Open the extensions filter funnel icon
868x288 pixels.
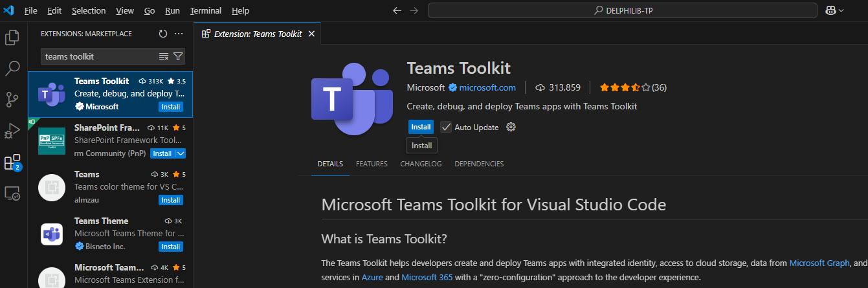(177, 56)
